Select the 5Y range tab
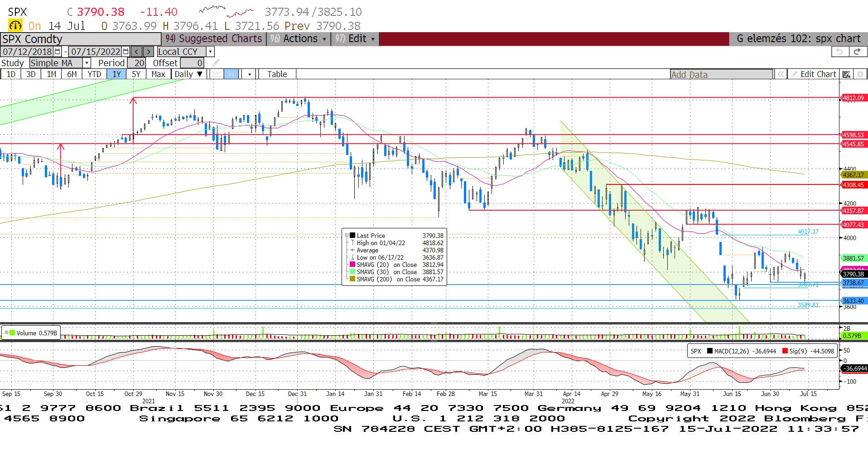Image resolution: width=868 pixels, height=454 pixels. click(136, 74)
